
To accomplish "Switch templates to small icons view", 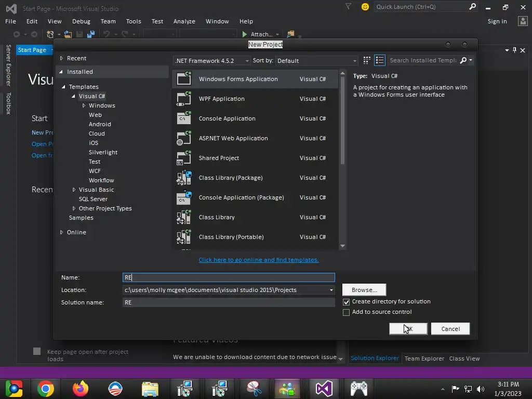I will [367, 60].
